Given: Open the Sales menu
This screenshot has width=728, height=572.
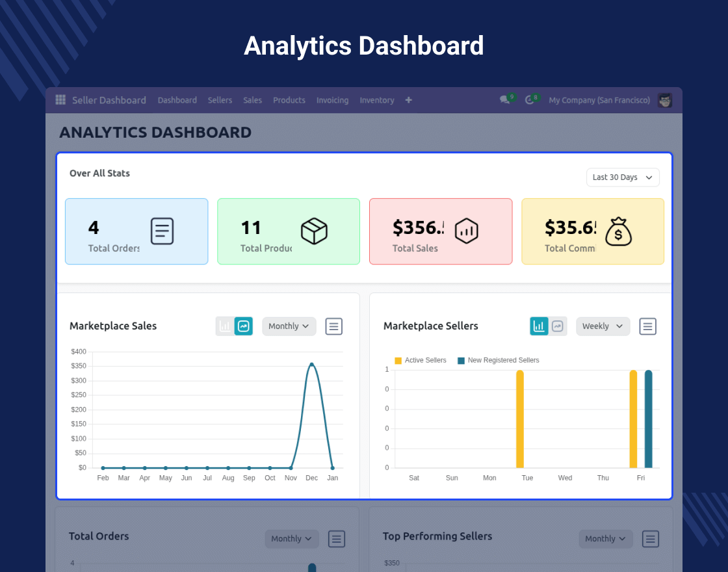Looking at the screenshot, I should (252, 100).
